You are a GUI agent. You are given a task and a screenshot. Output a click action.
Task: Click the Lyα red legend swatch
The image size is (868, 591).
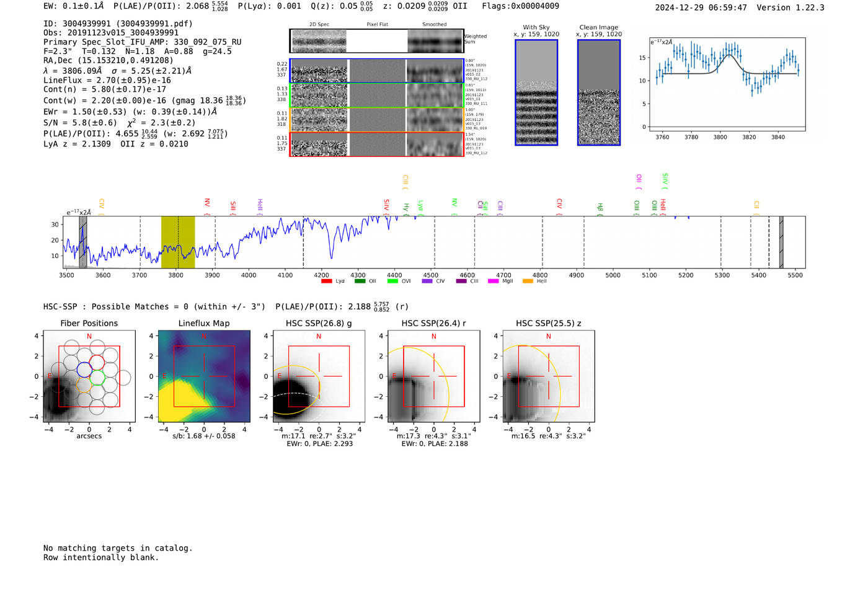[x=326, y=282]
